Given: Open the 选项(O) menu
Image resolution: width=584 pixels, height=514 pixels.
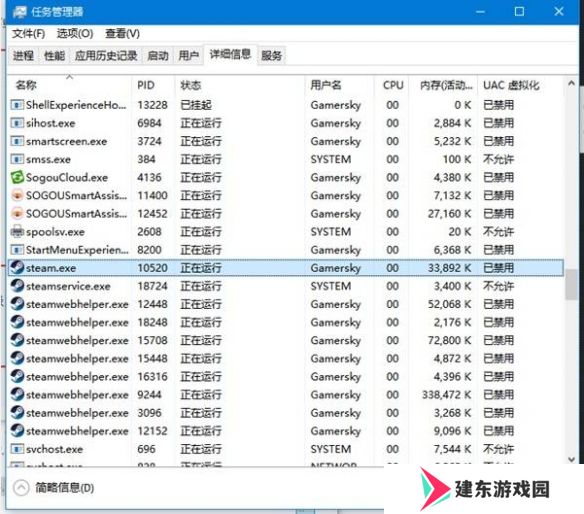Looking at the screenshot, I should click(74, 34).
